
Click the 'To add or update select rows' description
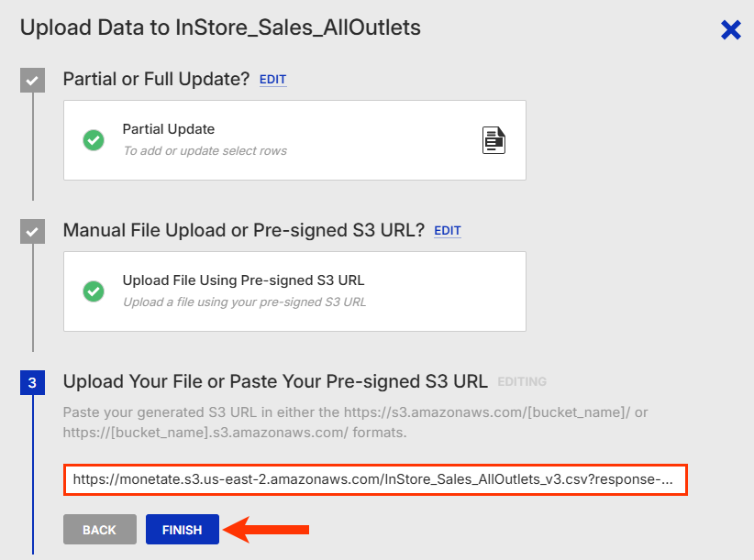205,151
